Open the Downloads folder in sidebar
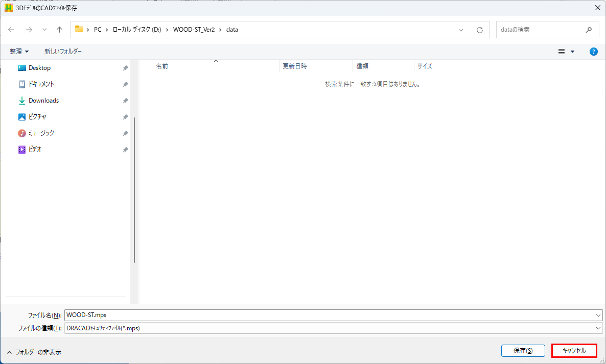 (x=43, y=101)
